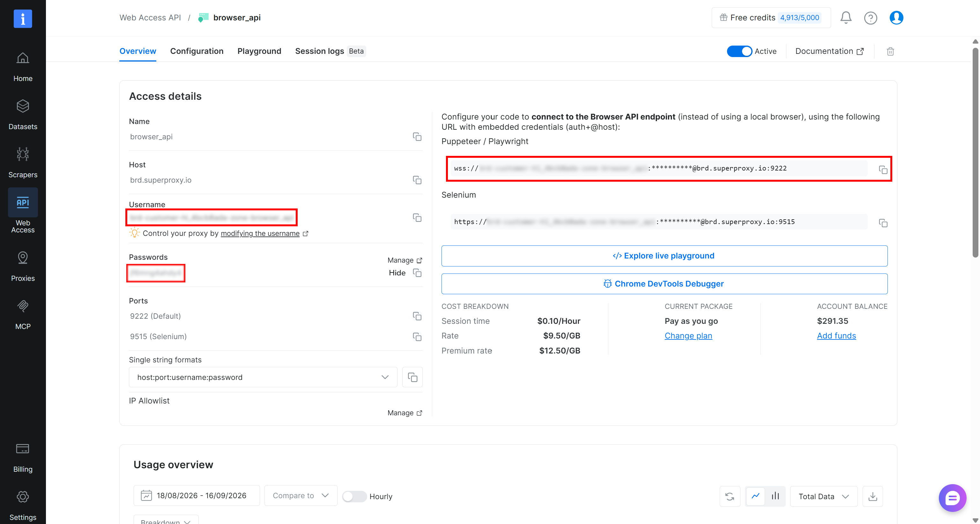
Task: Switch usage chart to line view
Action: [x=755, y=496]
